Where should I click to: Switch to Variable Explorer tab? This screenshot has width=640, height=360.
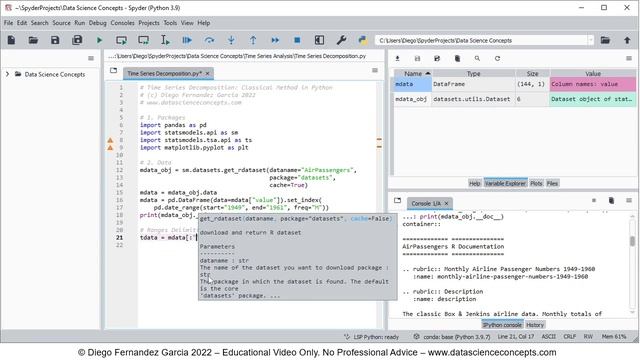click(505, 183)
